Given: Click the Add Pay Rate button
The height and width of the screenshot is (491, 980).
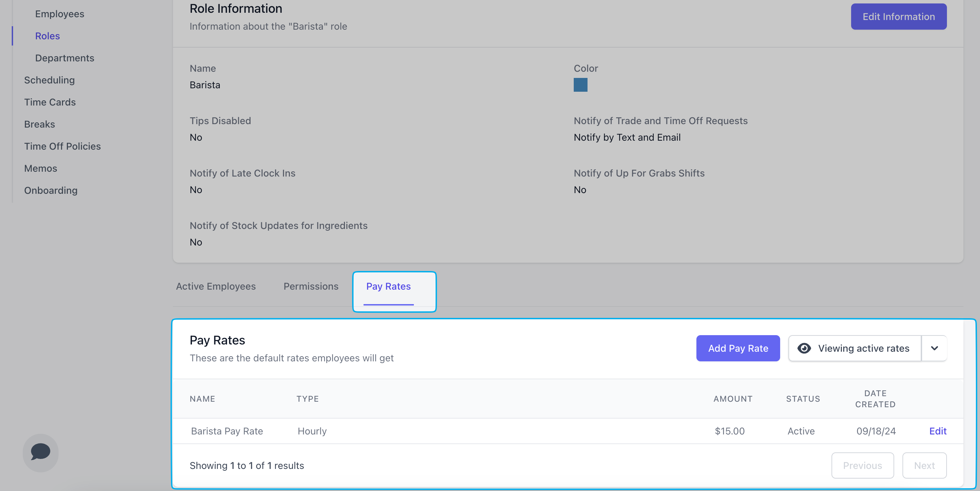Looking at the screenshot, I should pyautogui.click(x=738, y=348).
